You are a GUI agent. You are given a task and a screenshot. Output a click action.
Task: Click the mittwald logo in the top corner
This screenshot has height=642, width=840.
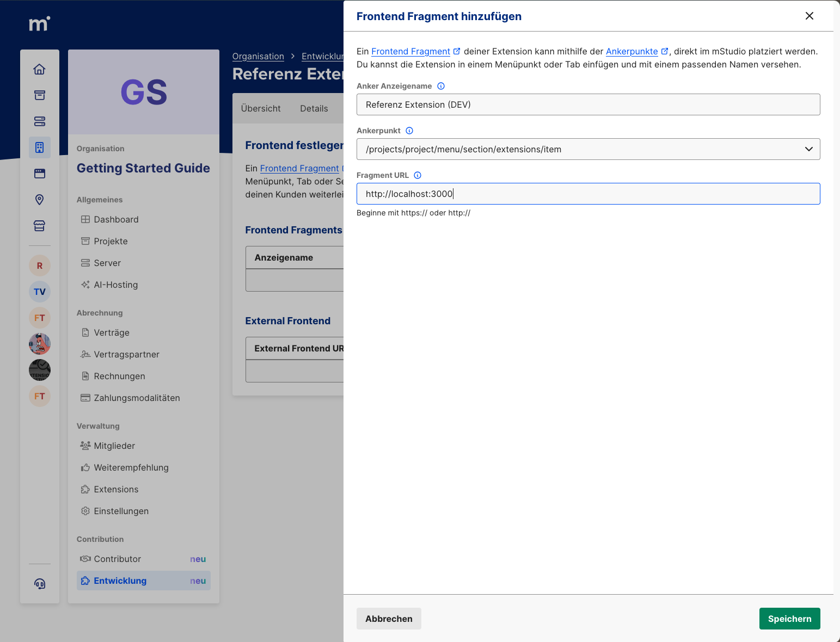(39, 23)
